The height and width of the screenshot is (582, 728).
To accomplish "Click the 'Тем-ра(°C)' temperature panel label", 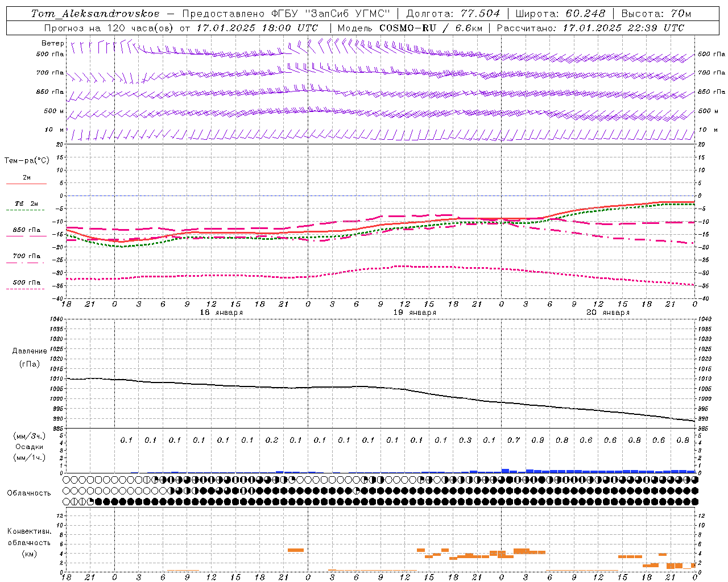I will (27, 161).
